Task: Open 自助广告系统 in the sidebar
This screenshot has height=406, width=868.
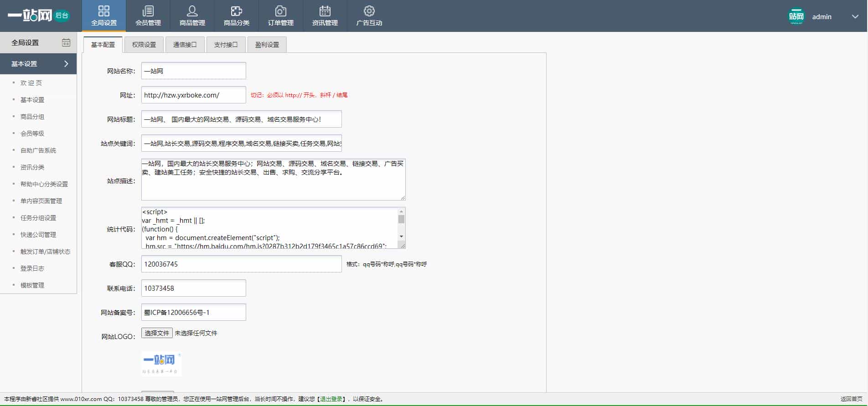Action: [38, 150]
